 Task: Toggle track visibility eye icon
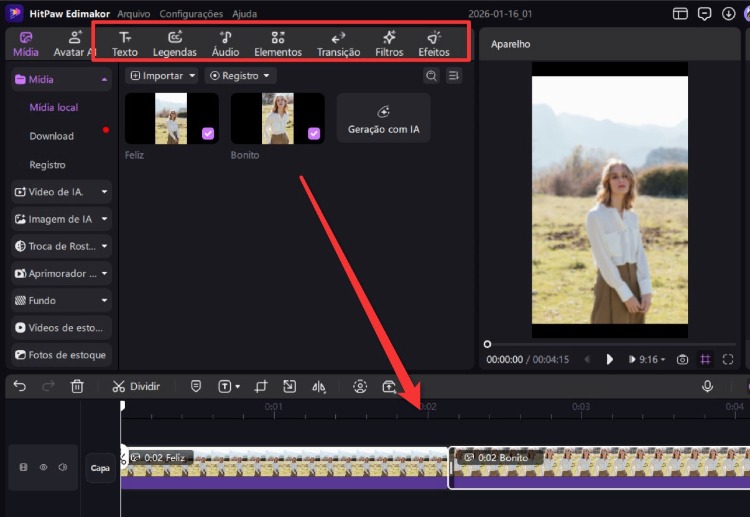[x=43, y=467]
